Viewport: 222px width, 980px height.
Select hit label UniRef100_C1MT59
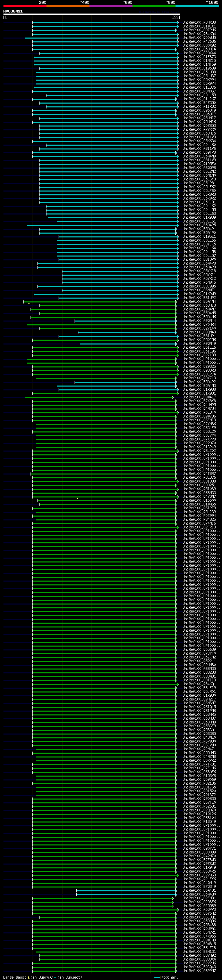point(199,64)
